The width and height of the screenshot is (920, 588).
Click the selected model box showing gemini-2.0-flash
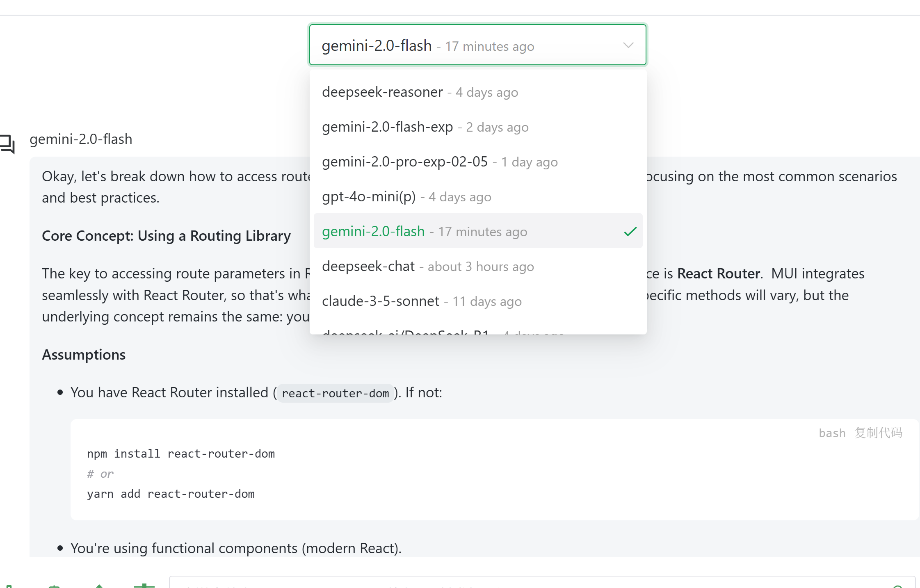[478, 45]
